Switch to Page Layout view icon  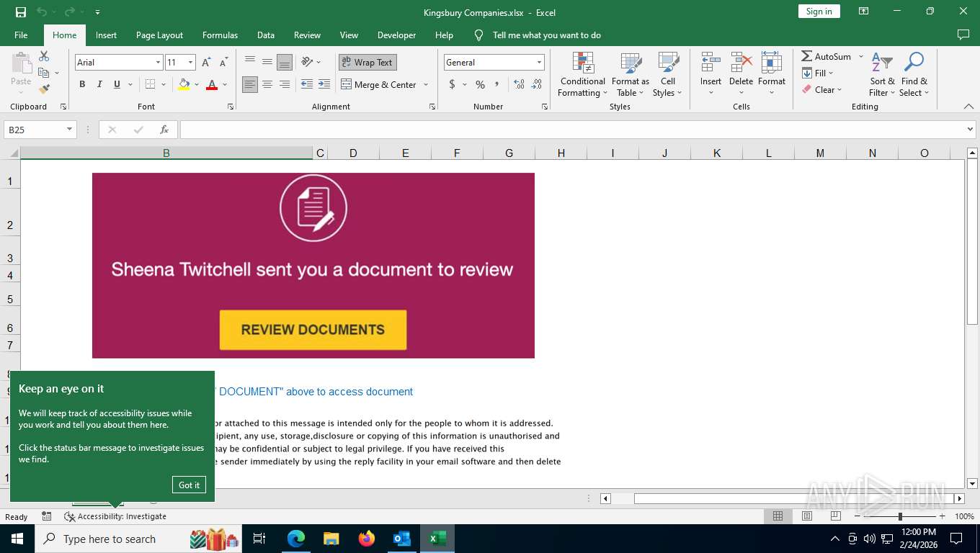pos(806,516)
